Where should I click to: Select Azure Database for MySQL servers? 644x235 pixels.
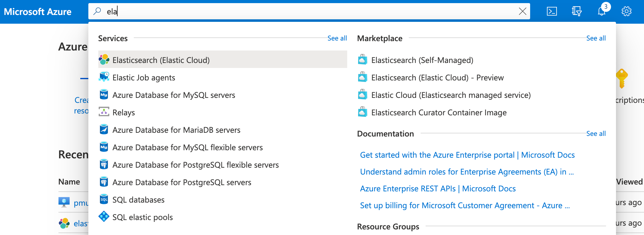click(x=174, y=95)
